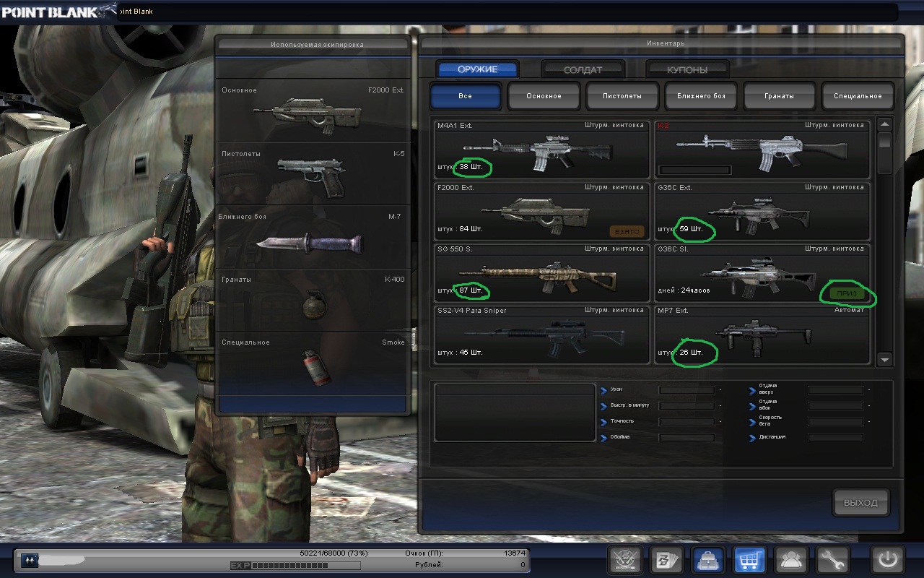Filter inventory by Пистолеты
Screen dimensions: 924x578
pyautogui.click(x=622, y=96)
